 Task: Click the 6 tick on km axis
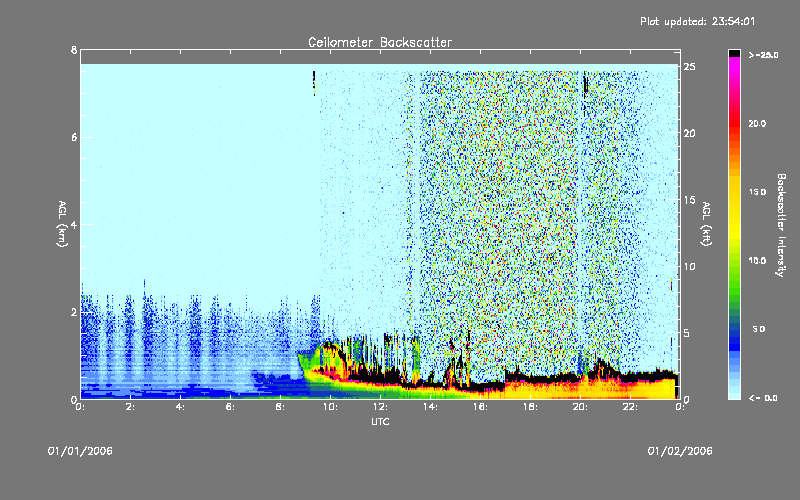pyautogui.click(x=74, y=137)
